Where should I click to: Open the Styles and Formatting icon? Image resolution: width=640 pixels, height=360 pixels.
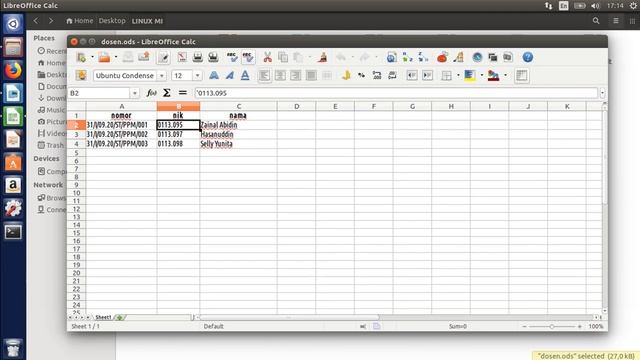(x=81, y=76)
